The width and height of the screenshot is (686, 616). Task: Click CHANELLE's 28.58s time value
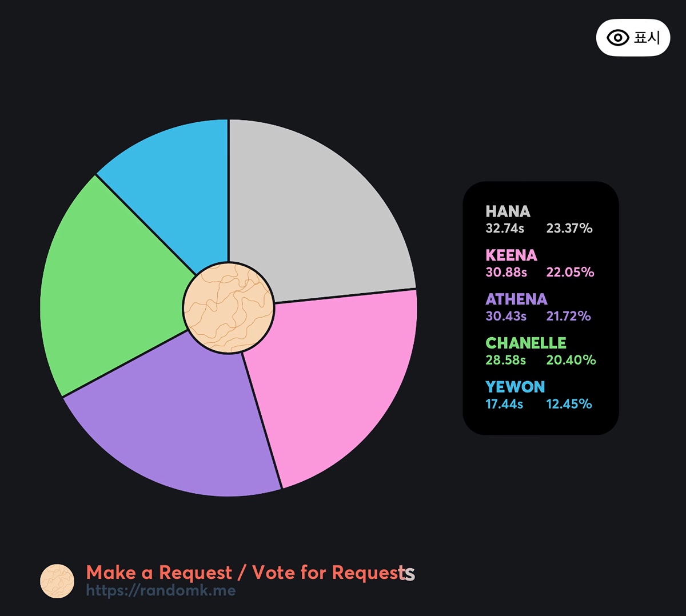click(x=505, y=360)
